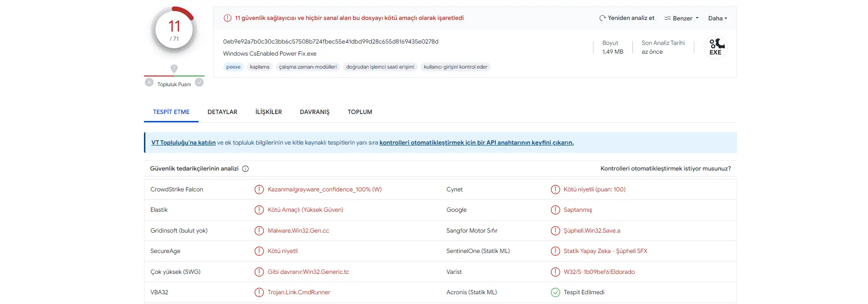This screenshot has width=868, height=304.
Task: Follow the API anahtarının keyfini çıkarın link
Action: coord(476,143)
